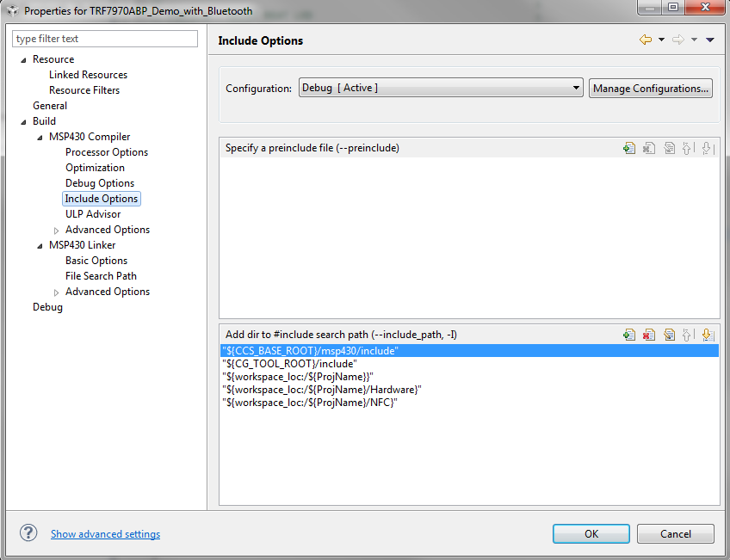Click the Move Down icon in the preinclude section

pyautogui.click(x=708, y=148)
